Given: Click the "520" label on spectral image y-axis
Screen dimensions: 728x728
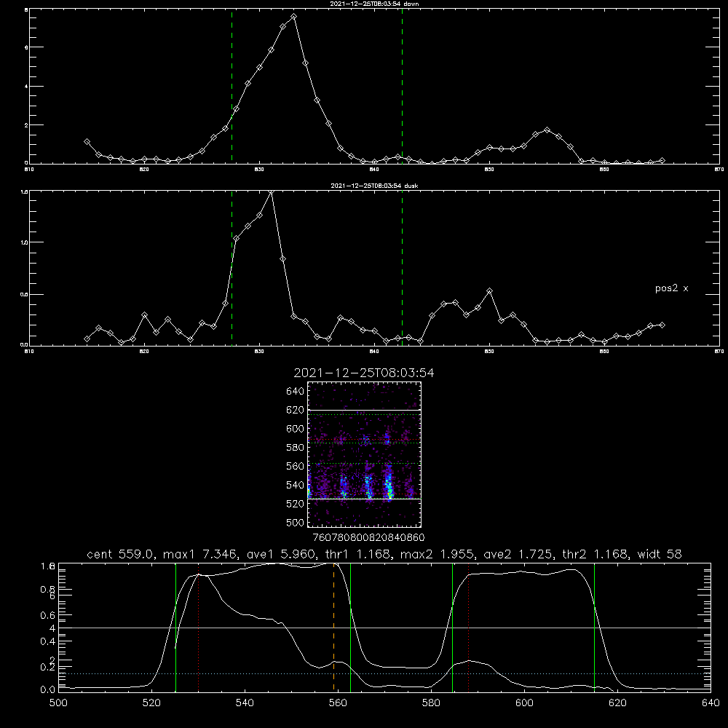Looking at the screenshot, I should 296,504.
